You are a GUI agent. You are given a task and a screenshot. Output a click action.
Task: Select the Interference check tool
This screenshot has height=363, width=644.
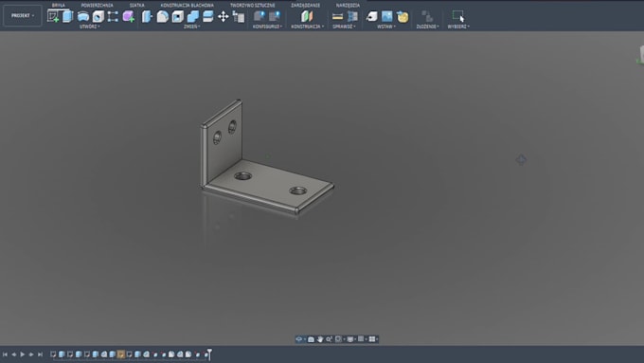pos(353,16)
